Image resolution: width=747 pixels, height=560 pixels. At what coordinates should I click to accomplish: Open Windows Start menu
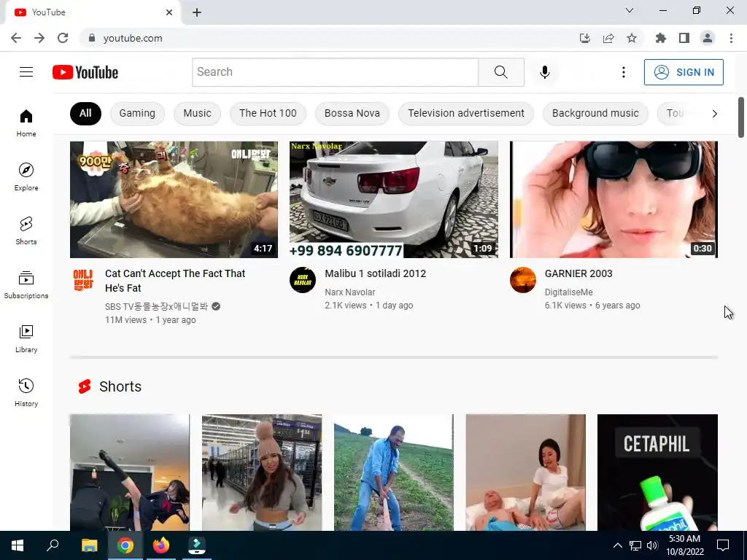tap(18, 545)
